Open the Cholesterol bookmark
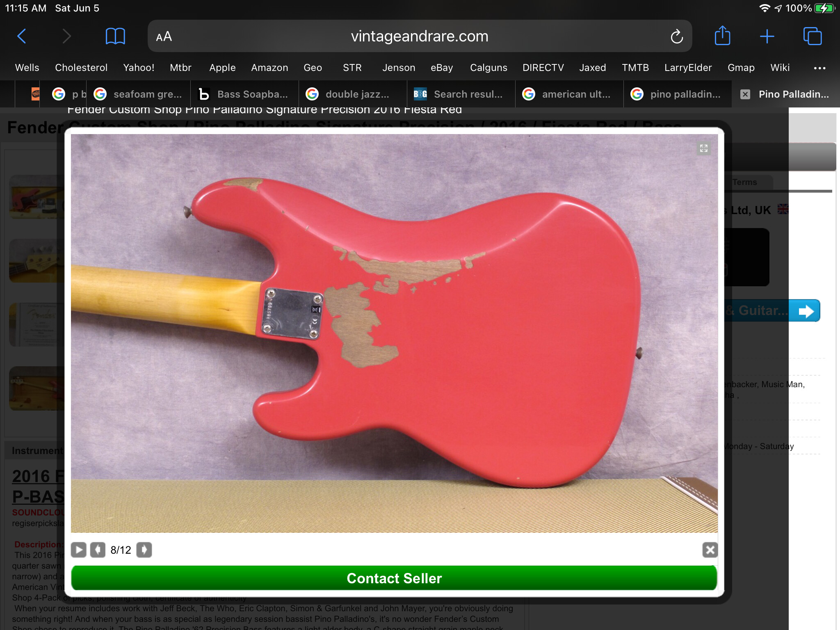 click(81, 68)
